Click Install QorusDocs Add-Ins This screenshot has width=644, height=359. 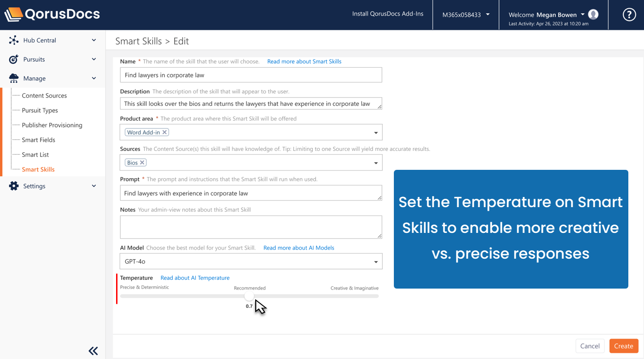tap(387, 14)
